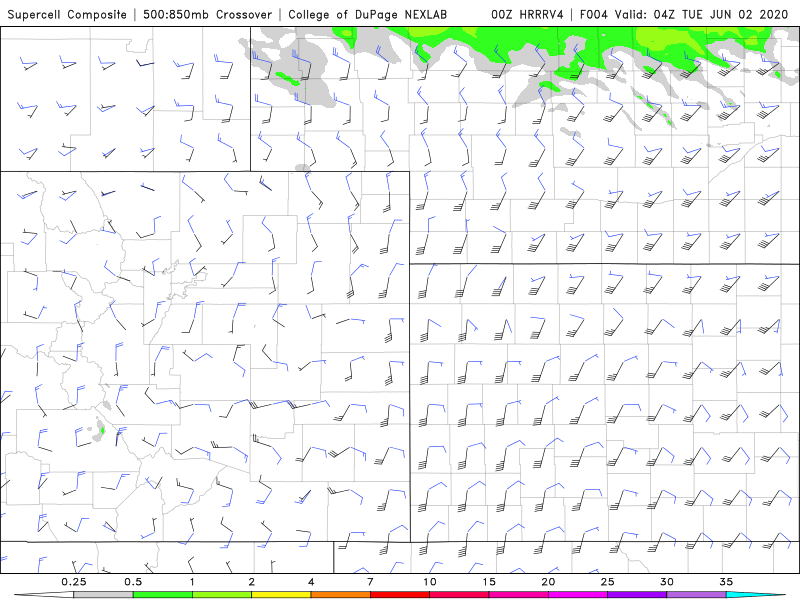Click the cyan arrow end of the color bar
This screenshot has height=600, width=800.
click(756, 595)
